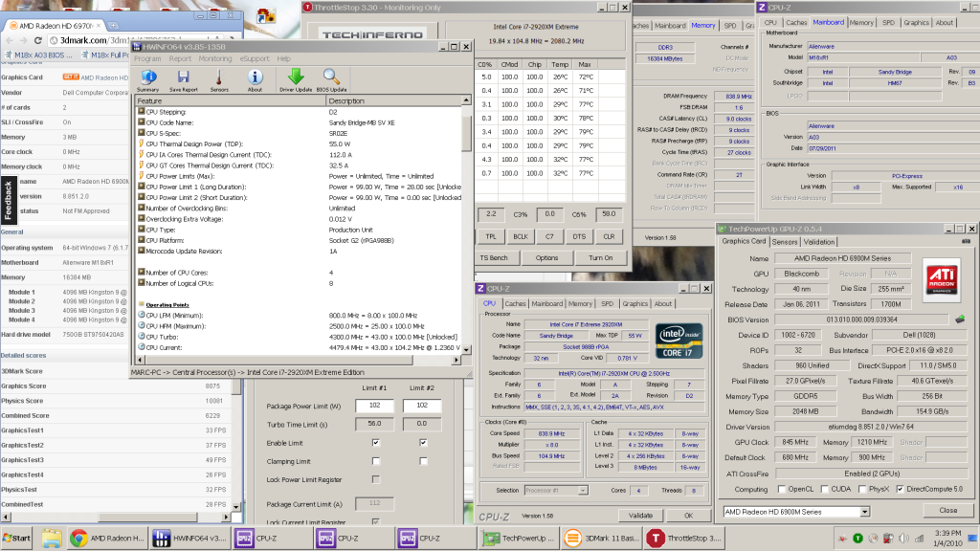Open the Program menu in HWiNFO64

point(147,58)
